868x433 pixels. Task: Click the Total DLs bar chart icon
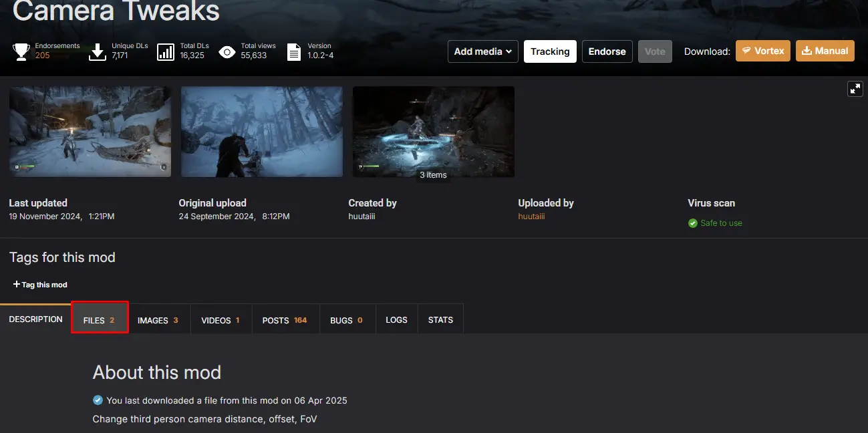[166, 51]
